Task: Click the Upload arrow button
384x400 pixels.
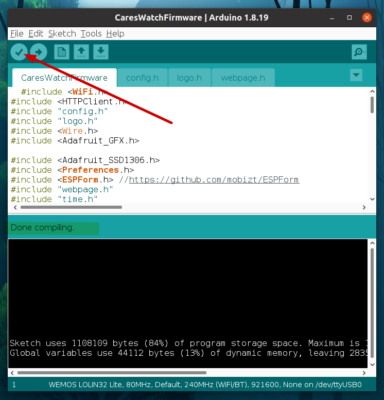Action: point(39,52)
